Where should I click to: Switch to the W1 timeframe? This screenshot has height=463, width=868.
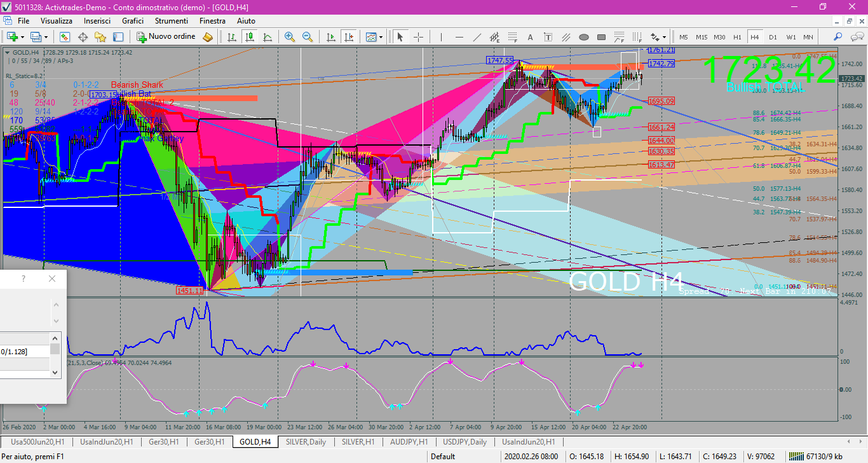pyautogui.click(x=790, y=37)
